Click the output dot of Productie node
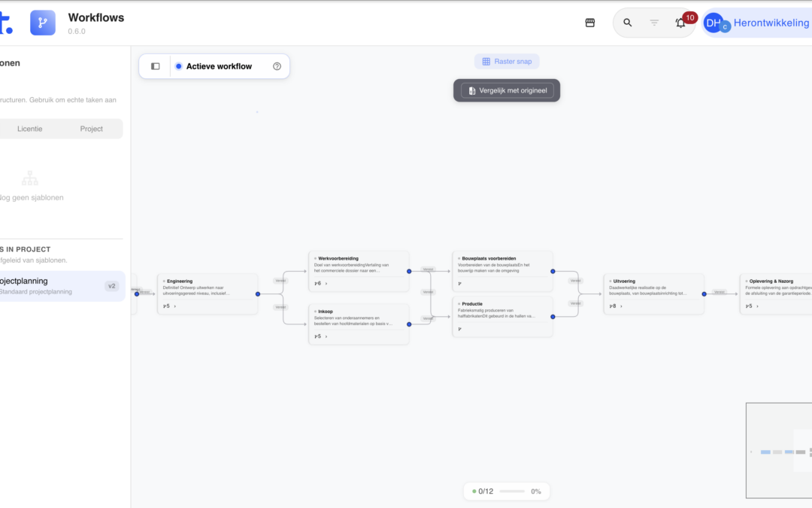The height and width of the screenshot is (508, 812). 553,317
